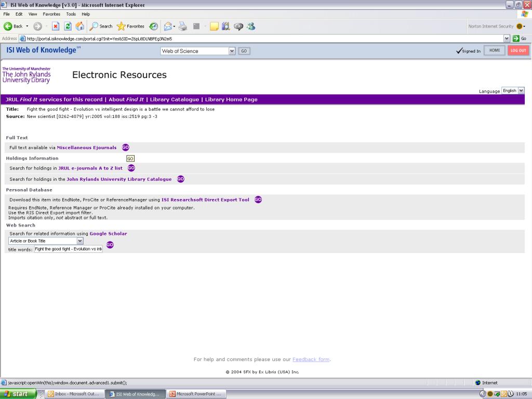Open John Rylands University Library Catalogue link
Viewport: 532px width, 399px height.
(119, 179)
